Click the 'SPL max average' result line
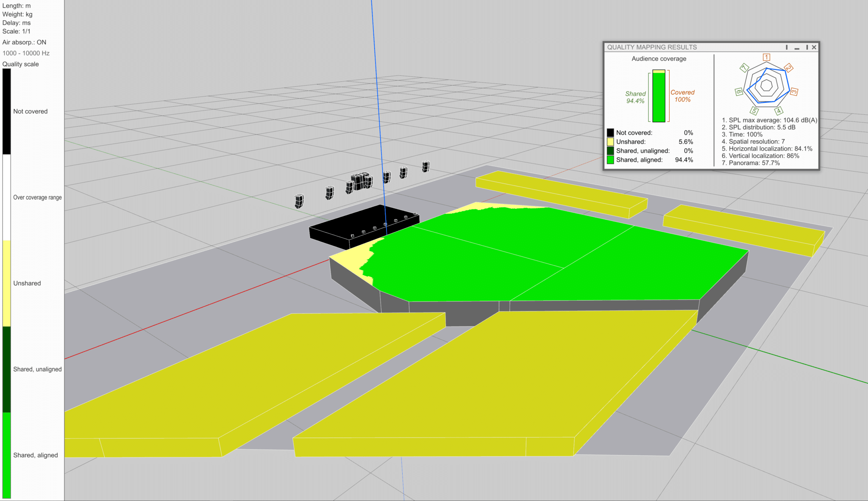This screenshot has height=501, width=868. click(769, 120)
